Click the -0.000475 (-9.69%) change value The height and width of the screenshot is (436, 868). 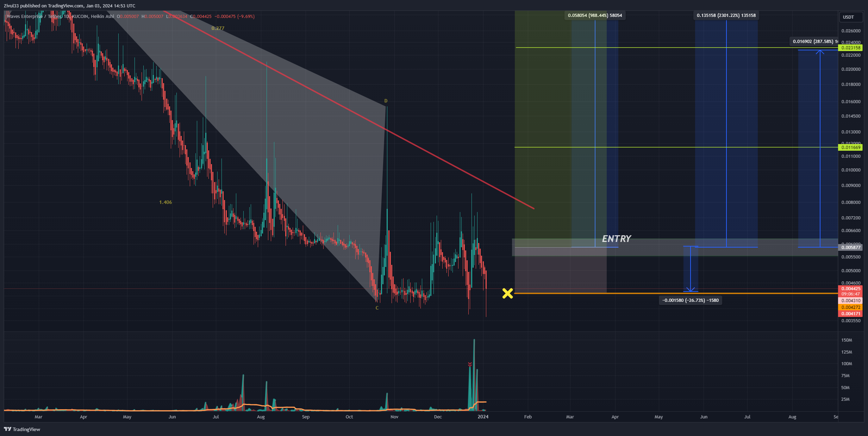coord(235,17)
